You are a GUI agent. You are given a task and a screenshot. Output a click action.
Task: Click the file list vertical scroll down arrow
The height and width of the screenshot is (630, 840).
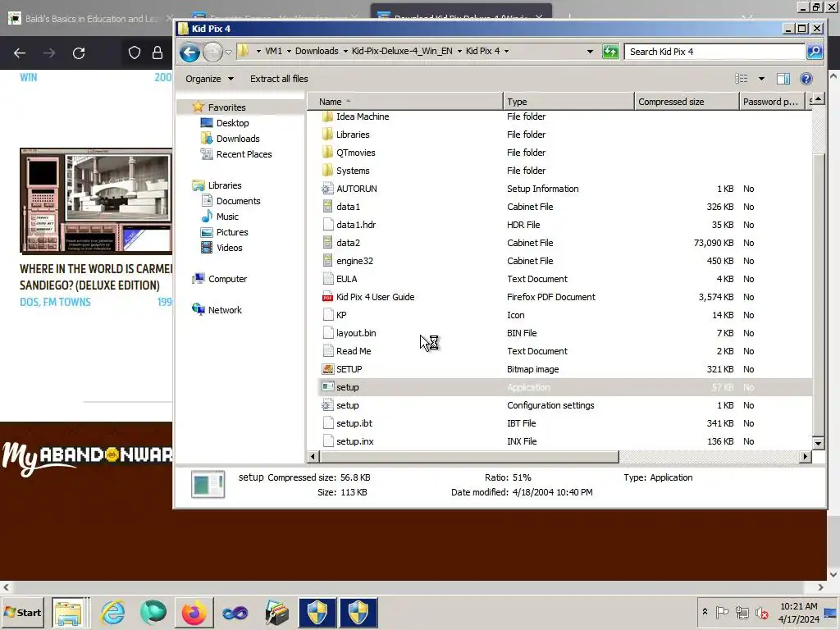pos(818,443)
